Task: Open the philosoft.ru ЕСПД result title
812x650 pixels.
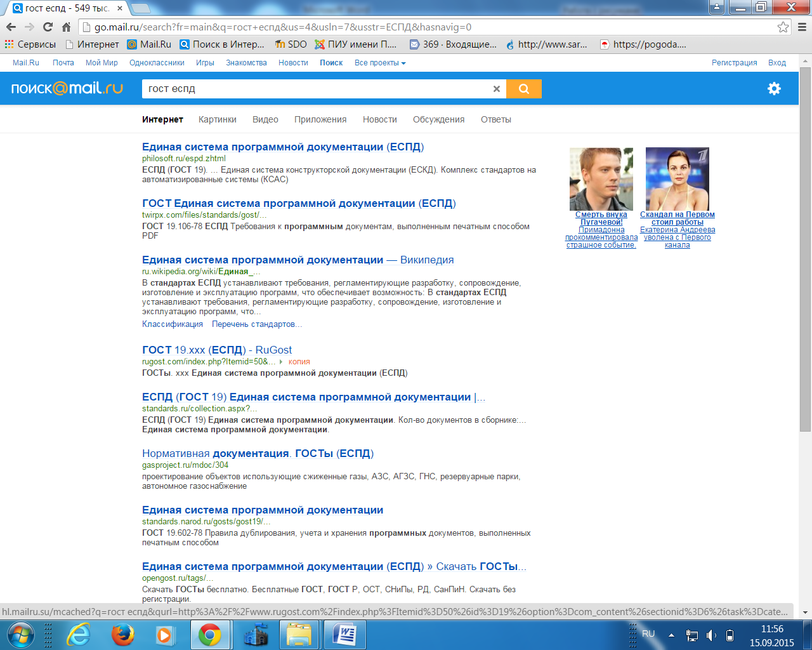Action: pos(283,147)
